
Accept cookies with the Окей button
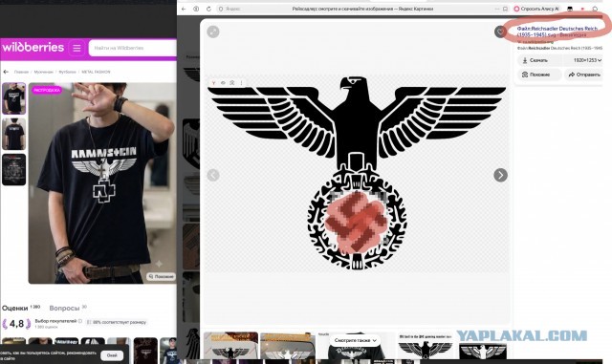pos(112,355)
